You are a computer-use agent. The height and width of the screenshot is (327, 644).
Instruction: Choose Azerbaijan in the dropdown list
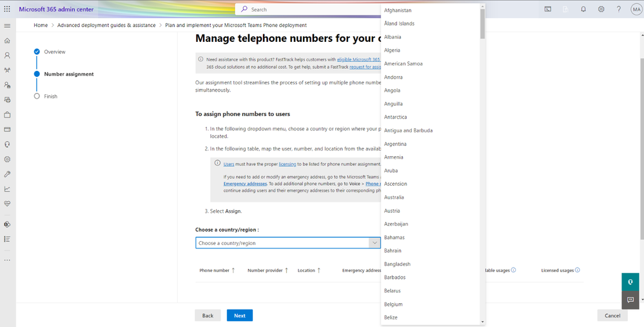(431, 224)
